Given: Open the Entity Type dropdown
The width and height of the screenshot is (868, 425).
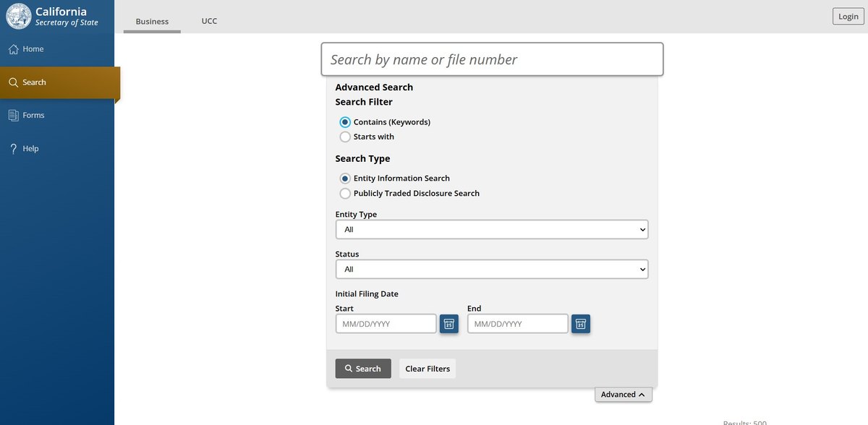Looking at the screenshot, I should (x=492, y=229).
